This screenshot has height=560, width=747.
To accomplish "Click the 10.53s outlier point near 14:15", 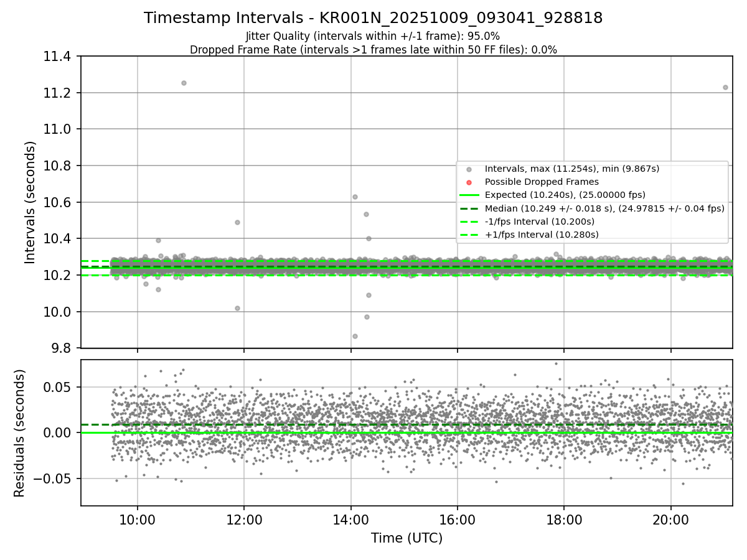I will point(366,214).
